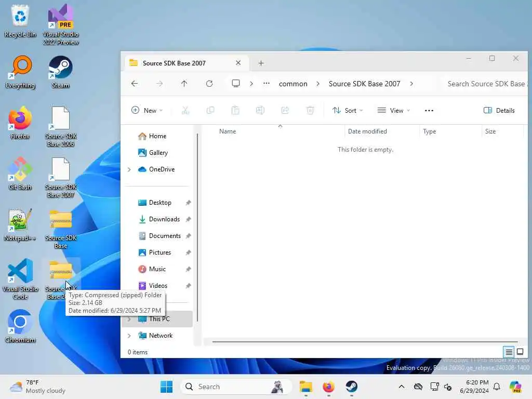Click the taskbar Search box
Screen dimensions: 532x399
(x=236, y=387)
